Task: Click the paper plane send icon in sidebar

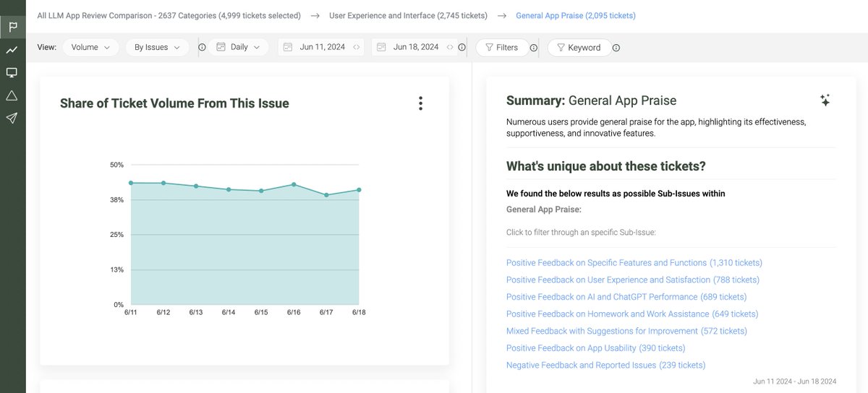Action: click(12, 118)
